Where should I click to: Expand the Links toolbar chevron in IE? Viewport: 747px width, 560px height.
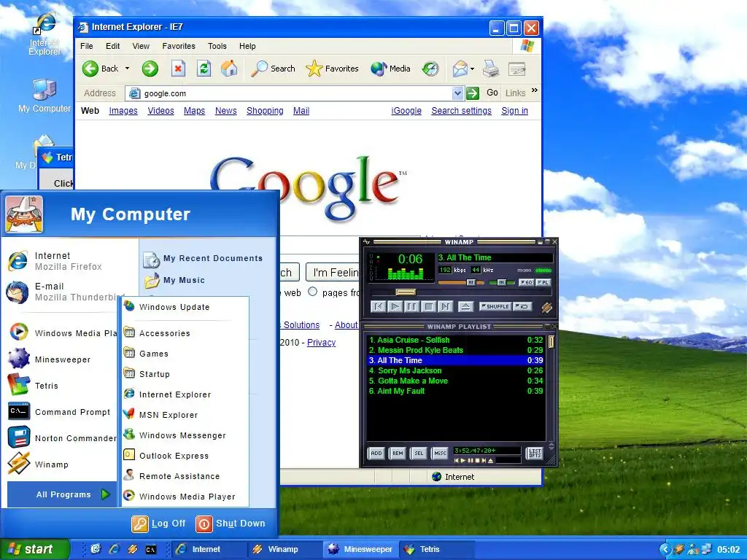click(535, 90)
